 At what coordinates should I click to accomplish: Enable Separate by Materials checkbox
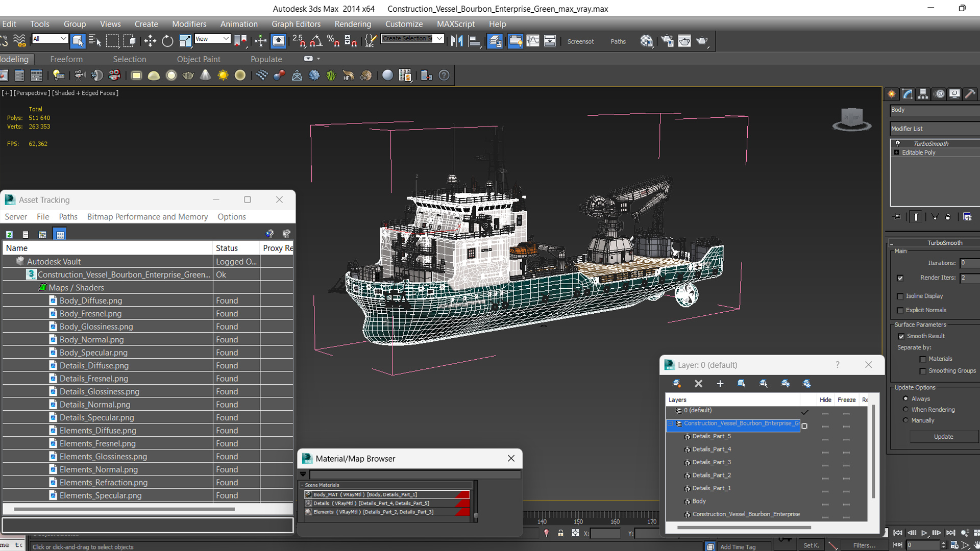pyautogui.click(x=923, y=359)
